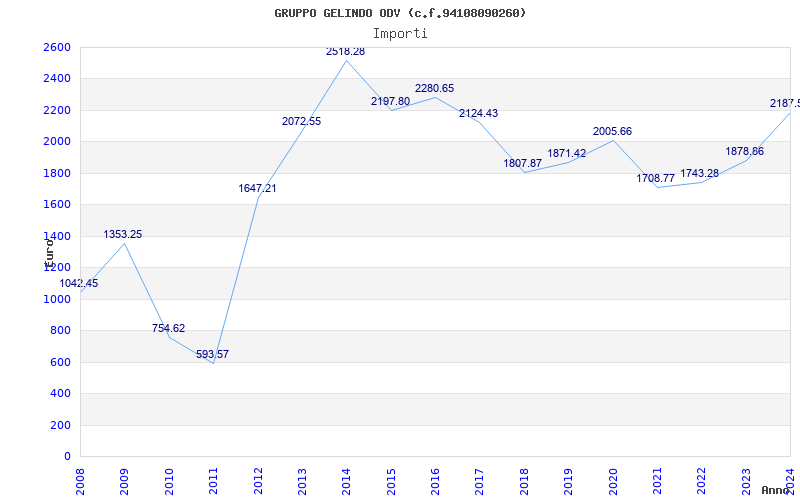Click the 1353.25 data label
800x500 pixels.
click(122, 235)
